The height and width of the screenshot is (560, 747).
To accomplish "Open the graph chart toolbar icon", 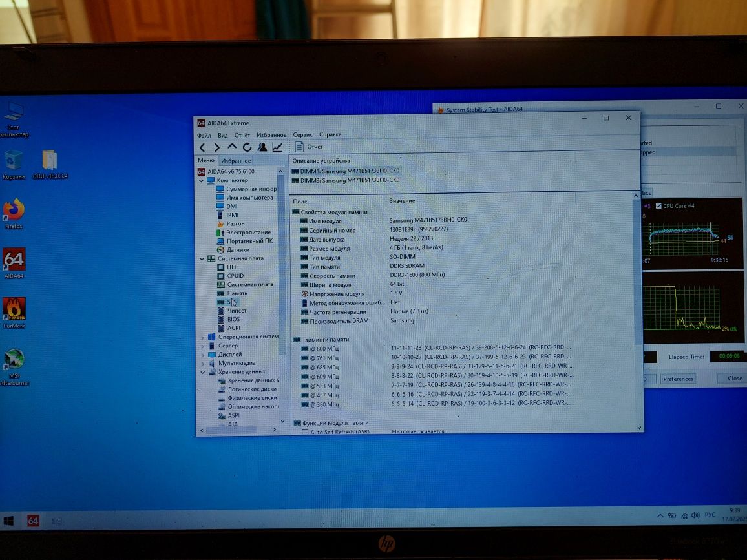I will [277, 147].
